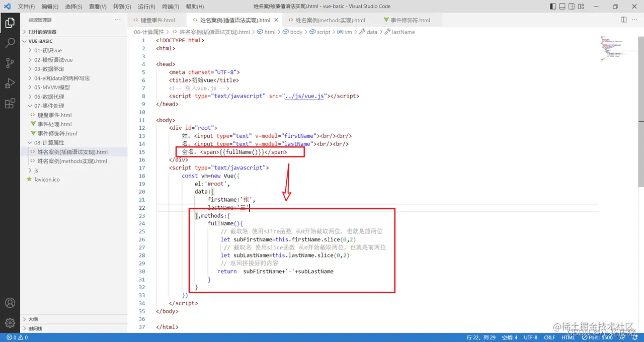Switch to 姓名案例(methods实现).html tab
Viewport: 644px width, 342px height.
330,20
